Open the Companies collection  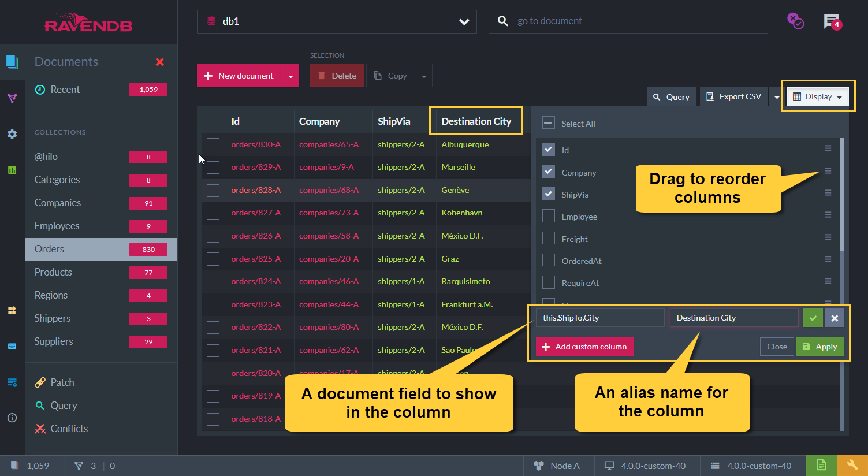[100, 203]
